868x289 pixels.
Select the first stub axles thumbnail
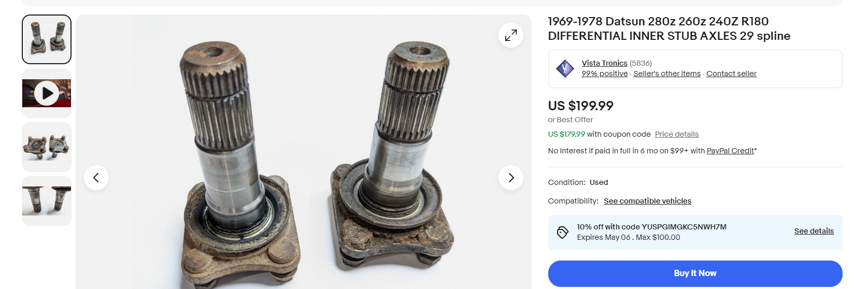47,39
